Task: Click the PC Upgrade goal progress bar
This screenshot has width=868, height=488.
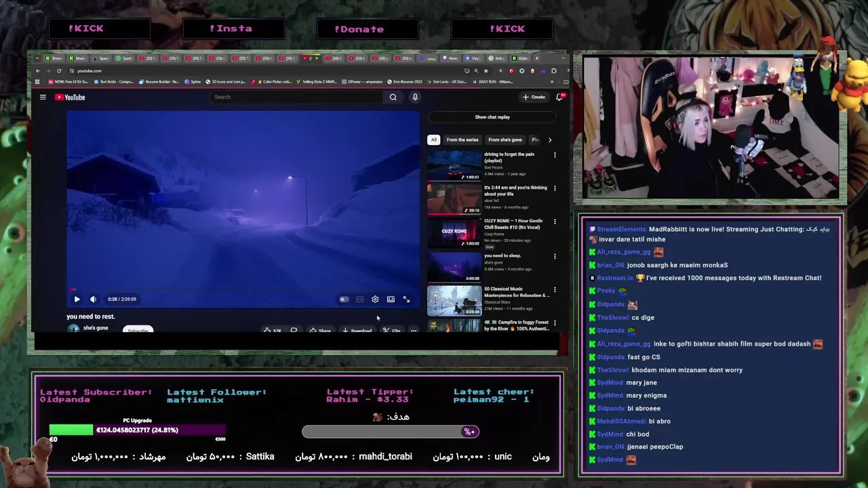Action: tap(137, 430)
